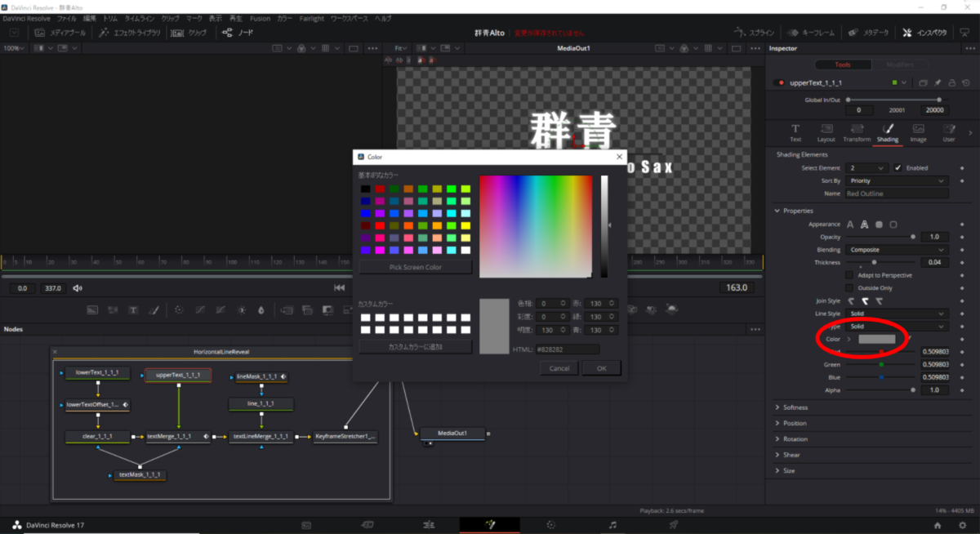Toggle audio mute speaker icon
This screenshot has width=980, height=534.
pos(78,287)
